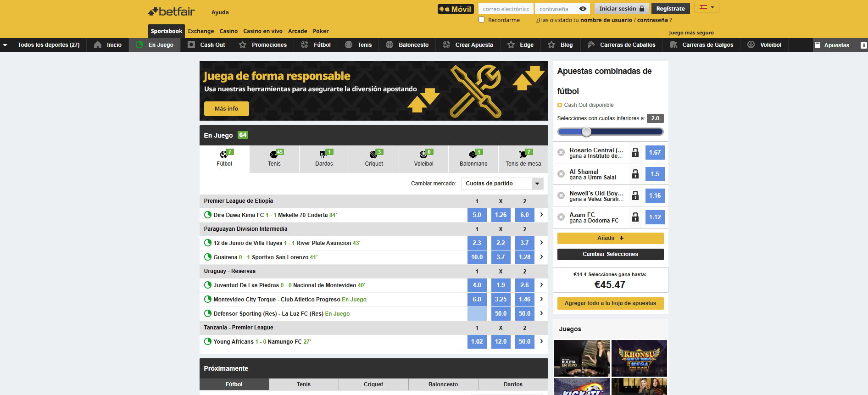Open En Juego in navigation bar
Viewport: 868px width, 395px height.
click(155, 45)
